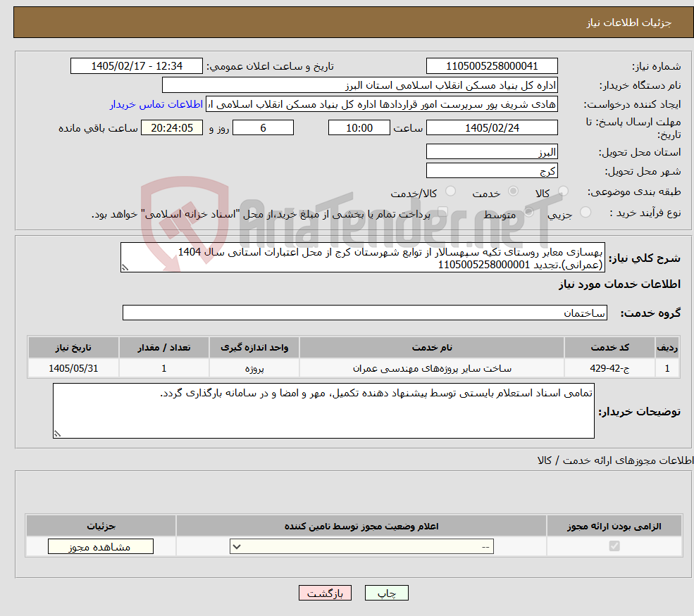Screen dimensions: 694x616
Task: Click the unit cell پروژه
Action: coord(254,368)
